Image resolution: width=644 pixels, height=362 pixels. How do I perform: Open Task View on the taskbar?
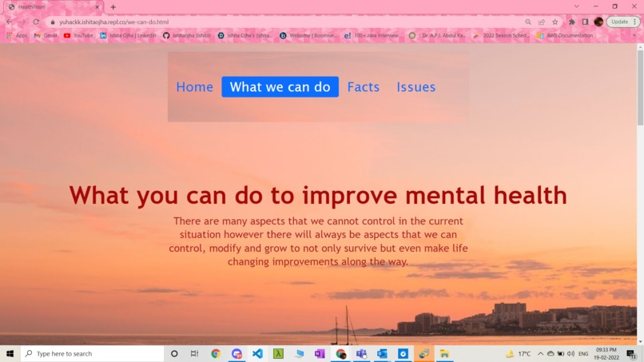[x=194, y=353]
